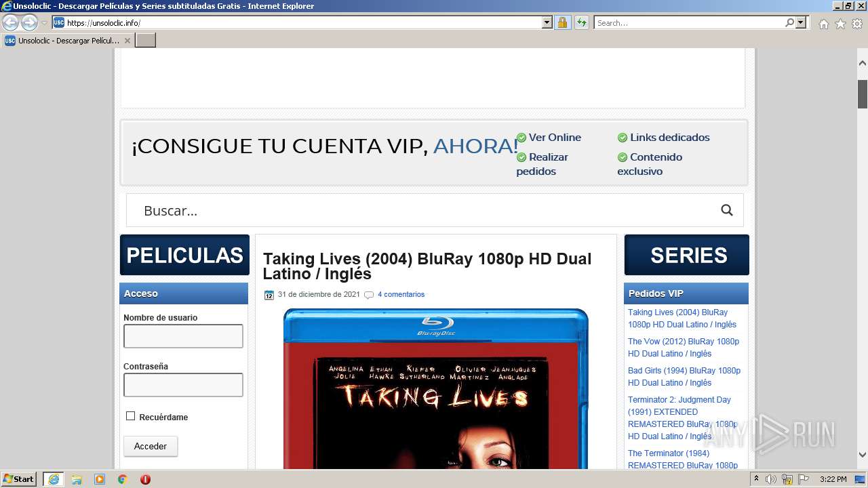
Task: Click the Contenido exclusivo feature text
Action: click(x=650, y=164)
